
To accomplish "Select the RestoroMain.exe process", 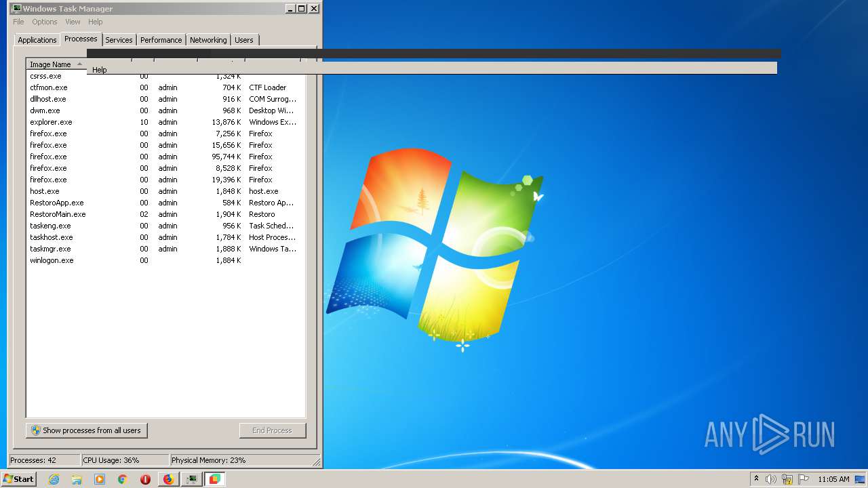I will 166,214.
